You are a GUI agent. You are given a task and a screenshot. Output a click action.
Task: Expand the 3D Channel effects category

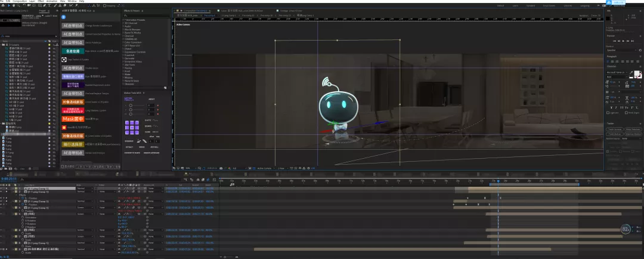tap(123, 23)
